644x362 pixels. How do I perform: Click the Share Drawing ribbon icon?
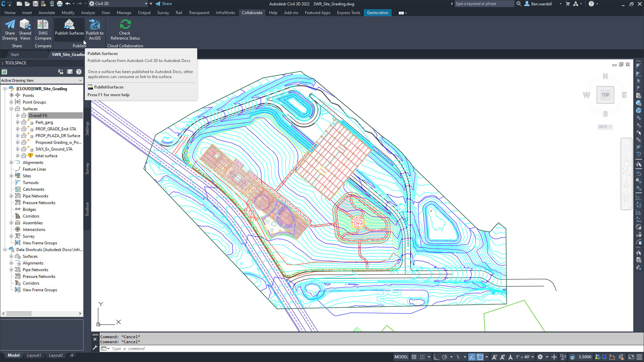(10, 29)
